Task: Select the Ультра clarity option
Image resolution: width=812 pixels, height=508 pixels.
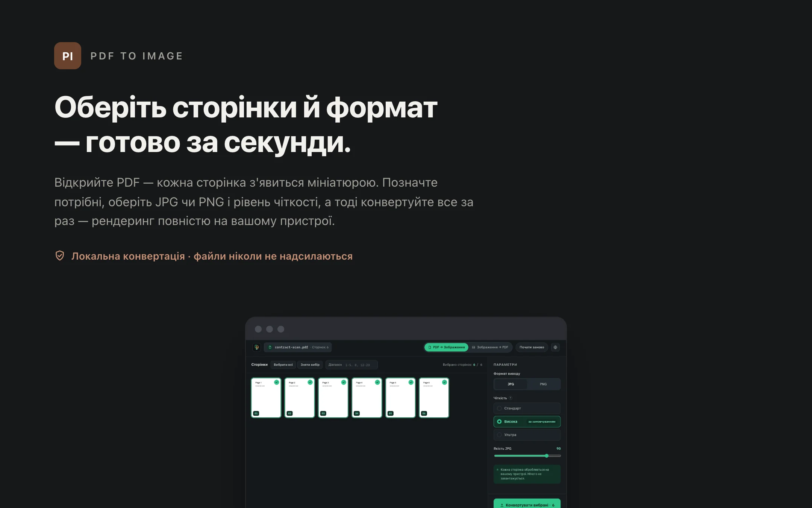Action: 527,435
